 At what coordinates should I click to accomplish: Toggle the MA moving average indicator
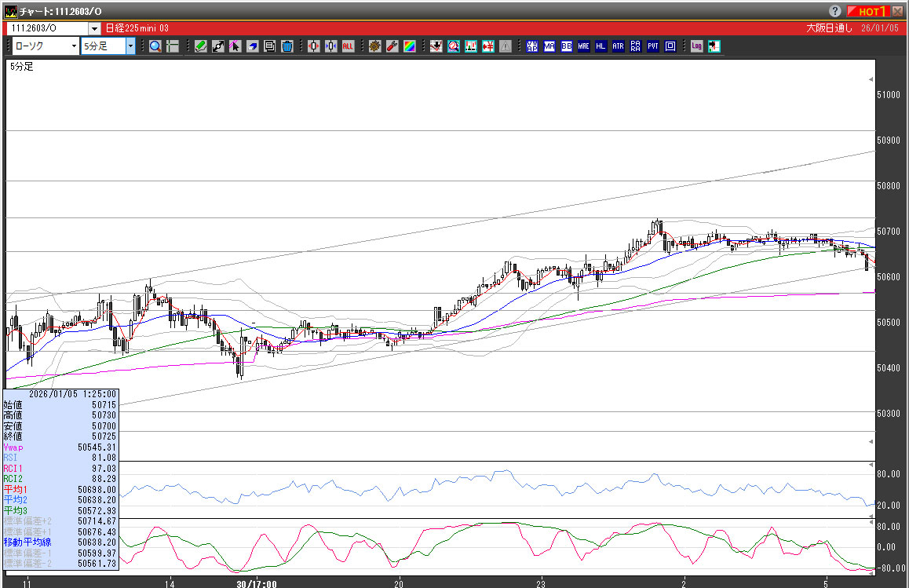549,46
